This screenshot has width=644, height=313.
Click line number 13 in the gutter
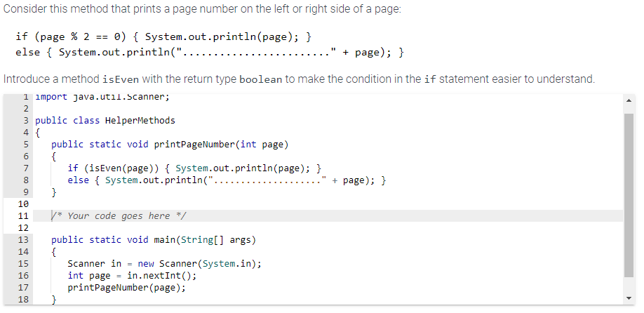[x=23, y=240]
